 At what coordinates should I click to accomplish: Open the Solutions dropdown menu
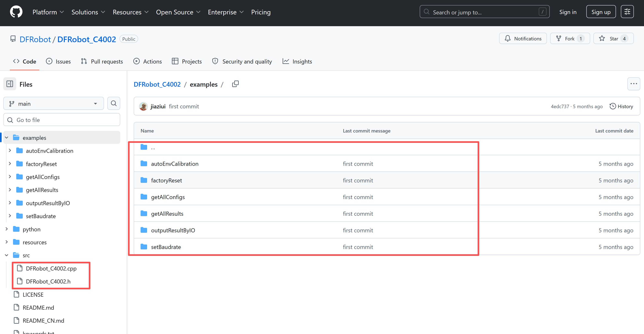pyautogui.click(x=88, y=12)
